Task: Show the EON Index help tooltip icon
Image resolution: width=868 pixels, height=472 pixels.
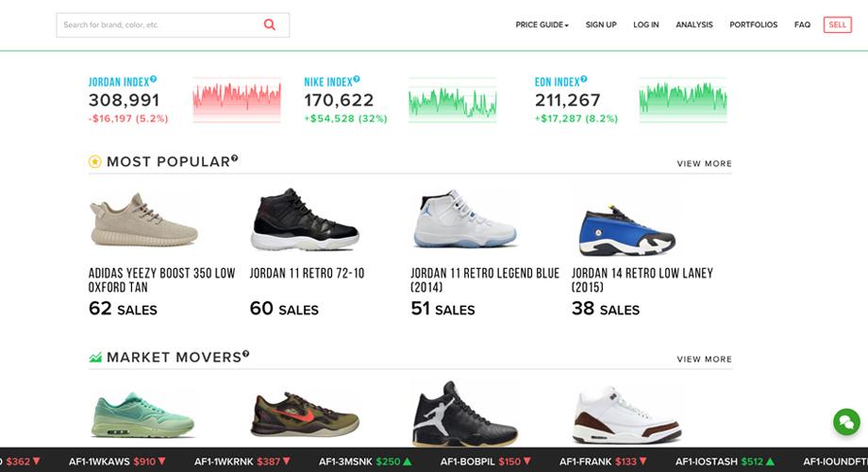Action: (x=583, y=79)
